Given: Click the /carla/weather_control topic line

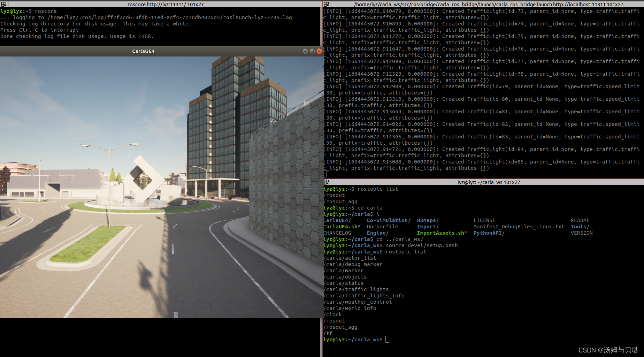Looking at the screenshot, I should (358, 302).
